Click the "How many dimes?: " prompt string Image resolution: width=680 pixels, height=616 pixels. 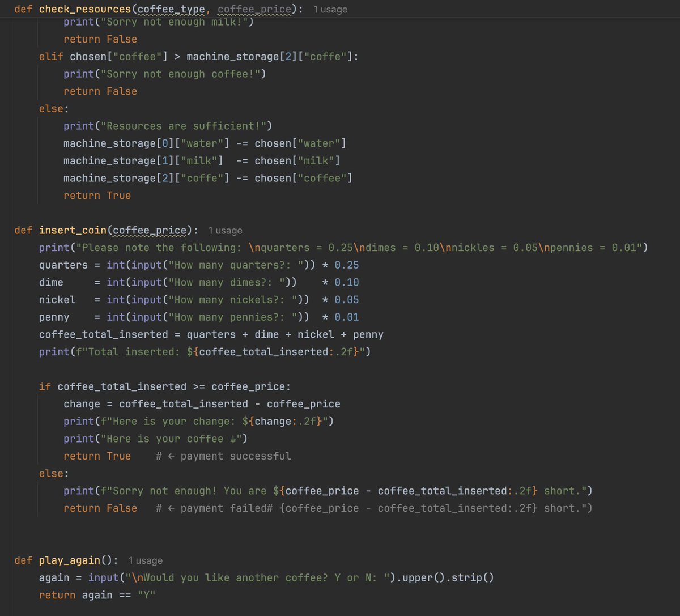(x=227, y=282)
